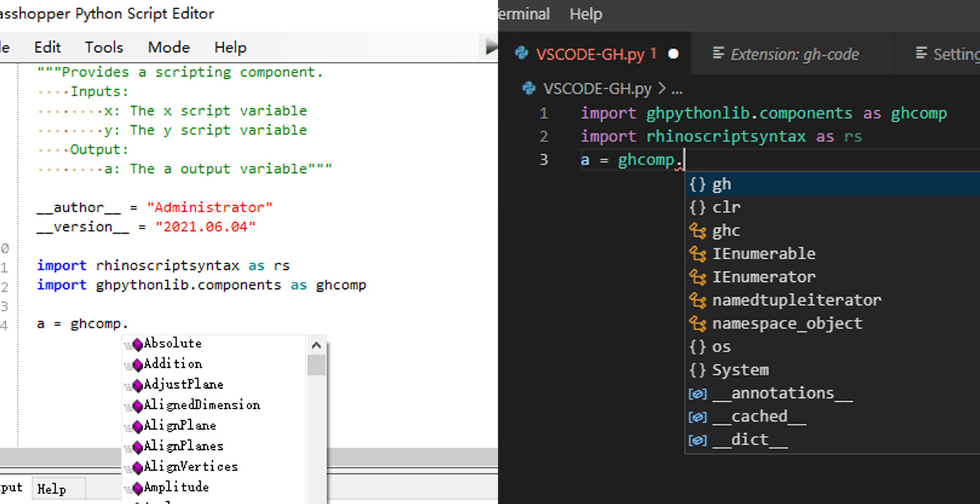Click the field icon beside __dict__
The width and height of the screenshot is (980, 504).
pyautogui.click(x=697, y=439)
